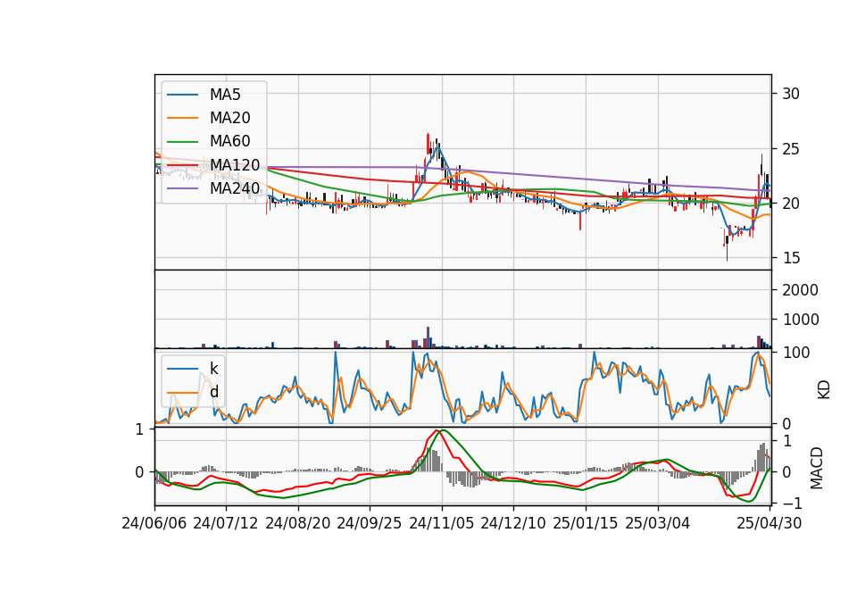
Task: Click the 24/11/05 date label
Action: 442,523
